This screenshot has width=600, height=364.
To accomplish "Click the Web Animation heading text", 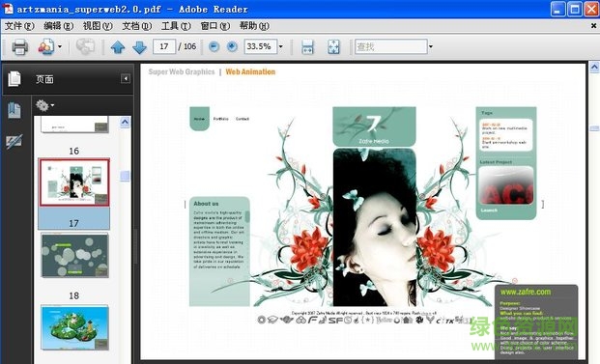I will pos(250,71).
